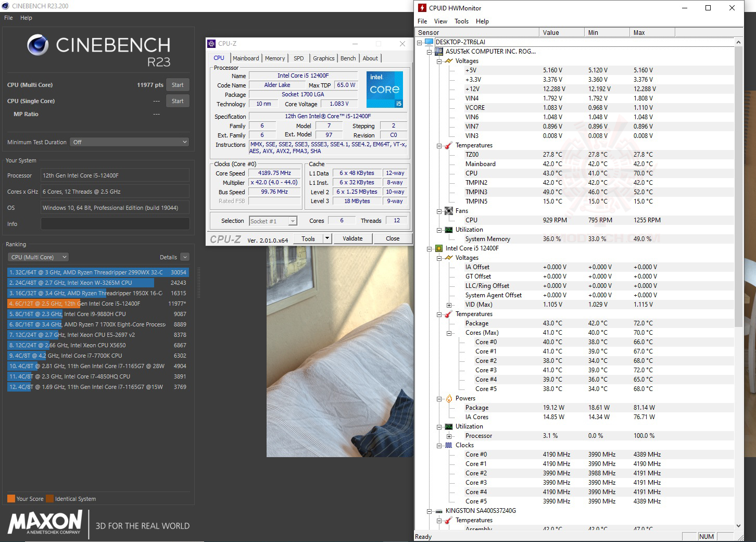The image size is (756, 542).
Task: Click the KINGSTON SA400S37240G drive icon
Action: [438, 511]
